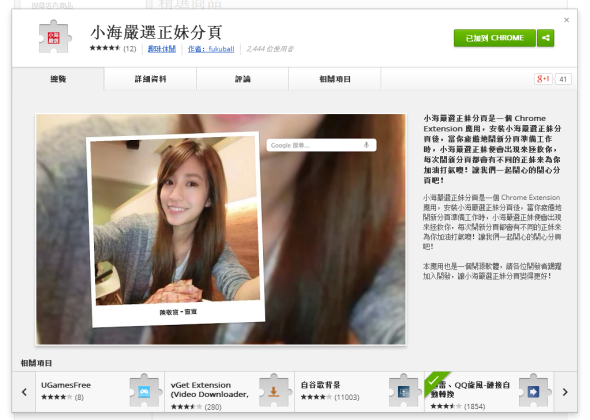Screen dimensions: 590x420
Task: Click the extension's puzzle piece logo
Action: point(55,37)
